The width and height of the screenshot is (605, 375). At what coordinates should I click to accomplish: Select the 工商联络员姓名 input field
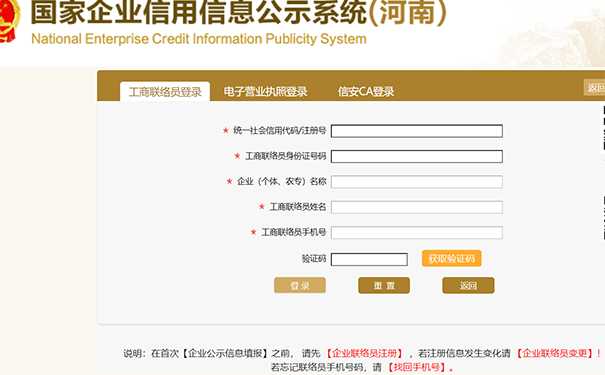(x=417, y=207)
